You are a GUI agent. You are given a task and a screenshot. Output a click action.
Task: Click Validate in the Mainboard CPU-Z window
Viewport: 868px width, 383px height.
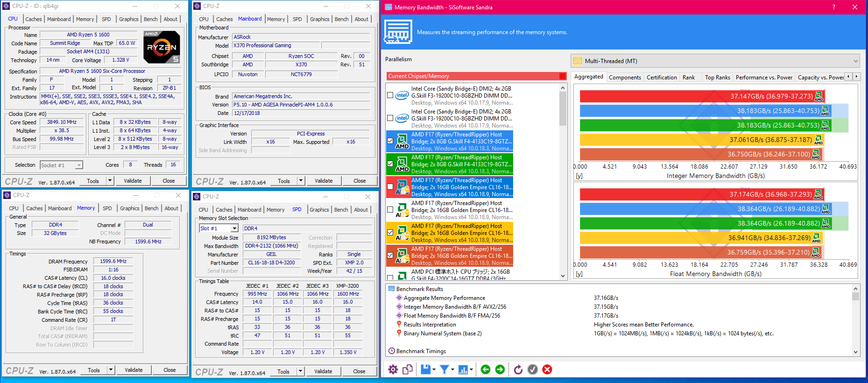pos(324,181)
